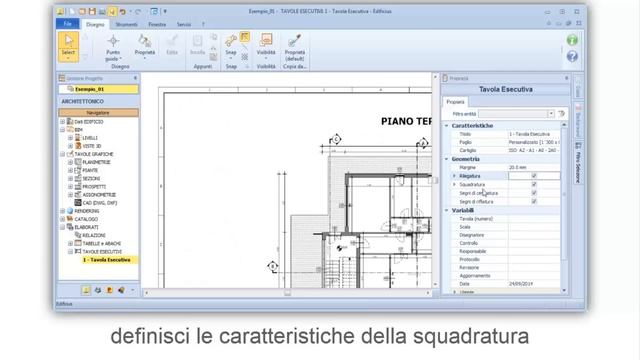
Task: Expand the CATALOGO tree node
Action: (62, 219)
